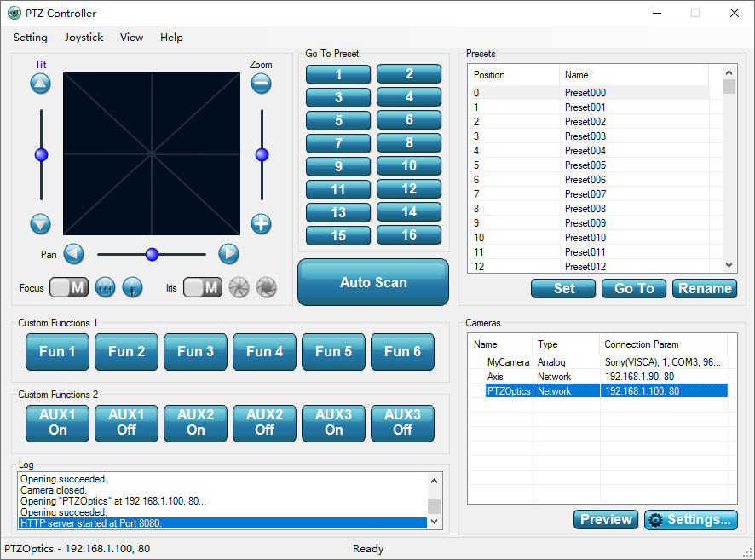Select the MyCamera camera row
This screenshot has width=755, height=560.
(x=598, y=362)
